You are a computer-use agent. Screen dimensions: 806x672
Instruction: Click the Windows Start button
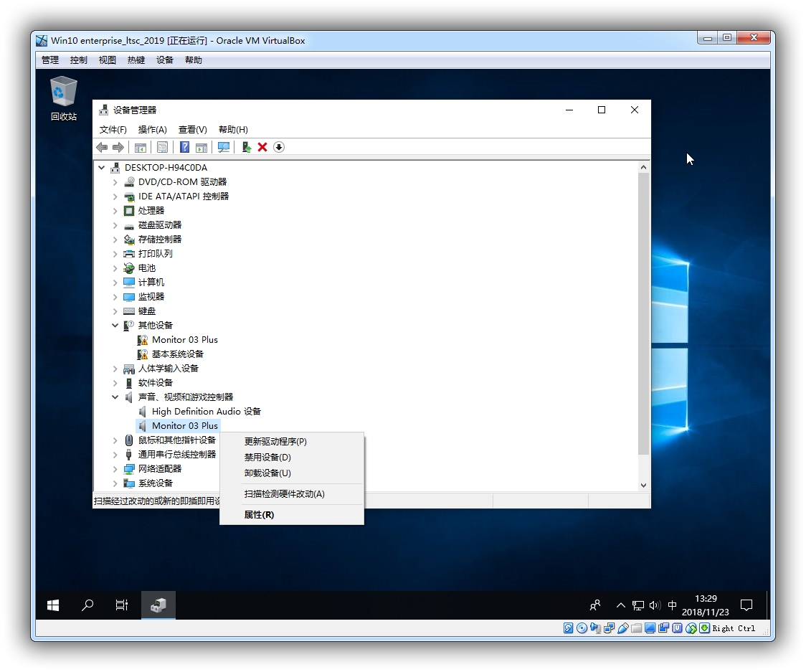tap(53, 605)
